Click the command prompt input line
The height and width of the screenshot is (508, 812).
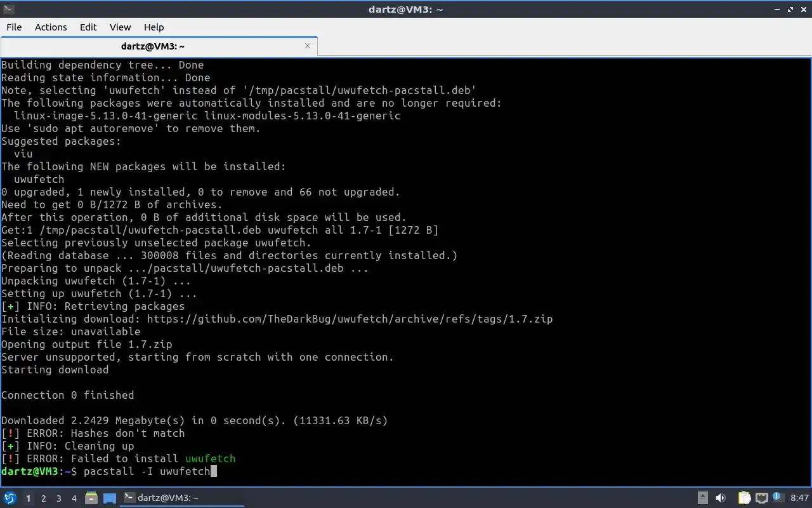click(109, 471)
